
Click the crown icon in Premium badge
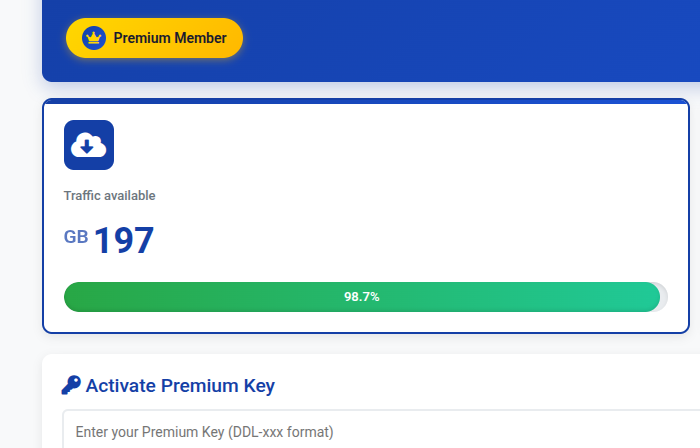coord(94,38)
